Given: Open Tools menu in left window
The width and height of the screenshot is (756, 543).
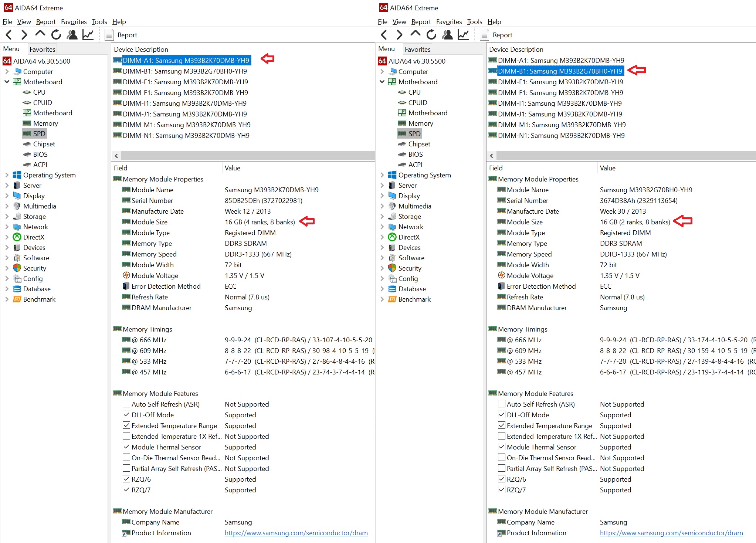Looking at the screenshot, I should tap(99, 22).
